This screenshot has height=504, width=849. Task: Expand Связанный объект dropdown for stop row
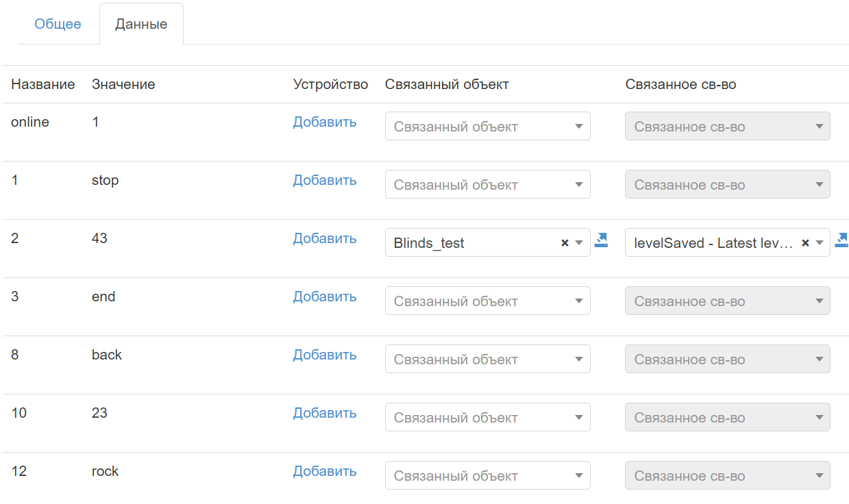pos(487,185)
